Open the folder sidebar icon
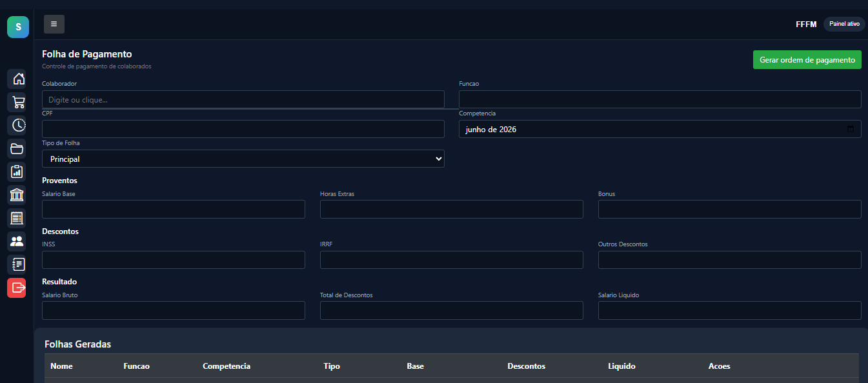Screen dimensions: 868x383 pos(17,148)
